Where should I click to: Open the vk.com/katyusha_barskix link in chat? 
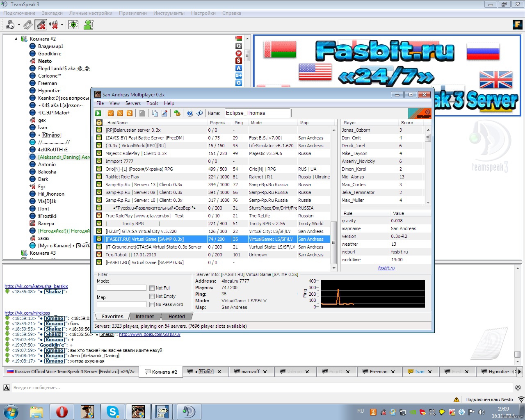(36, 286)
